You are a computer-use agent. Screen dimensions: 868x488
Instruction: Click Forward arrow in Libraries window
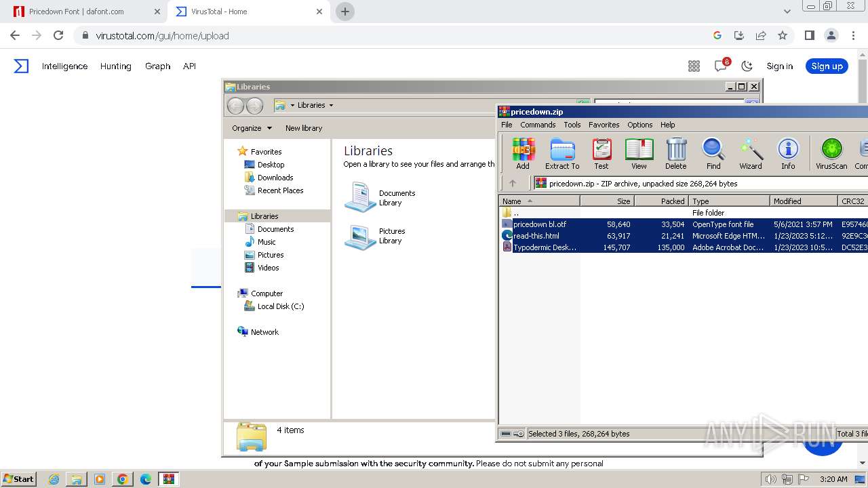(254, 105)
